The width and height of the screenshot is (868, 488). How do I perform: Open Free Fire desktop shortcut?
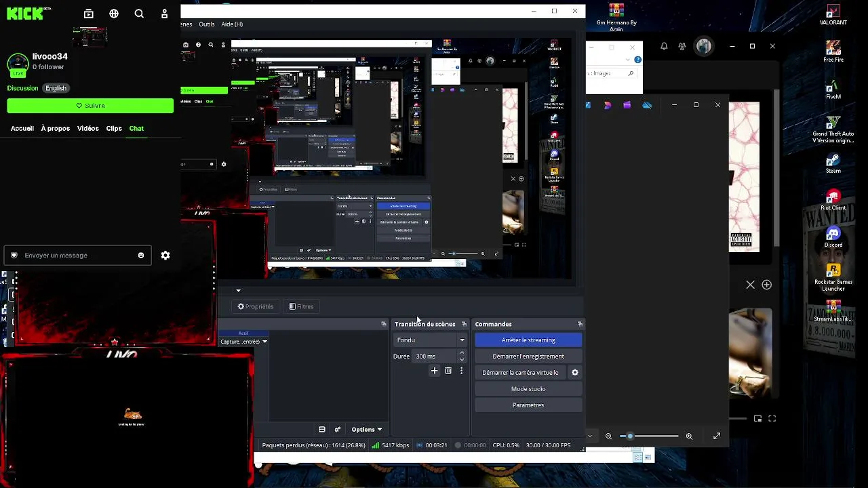tap(833, 52)
